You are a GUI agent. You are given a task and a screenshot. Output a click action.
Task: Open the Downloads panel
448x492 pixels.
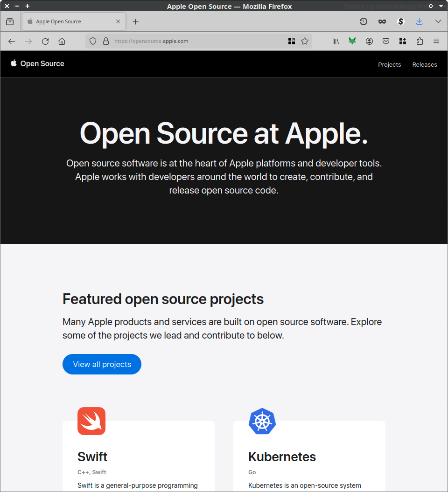coord(419,21)
